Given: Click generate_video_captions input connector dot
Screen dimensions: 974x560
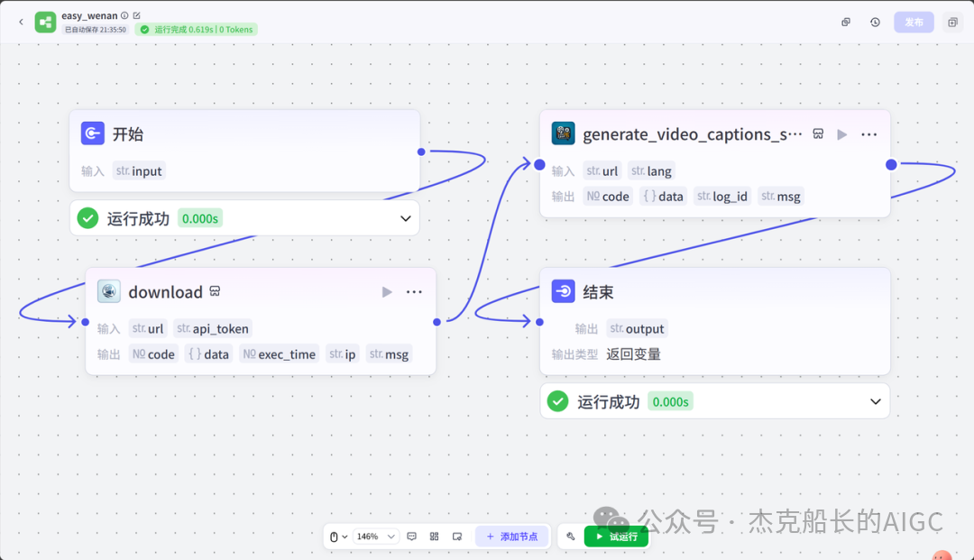Looking at the screenshot, I should 540,164.
